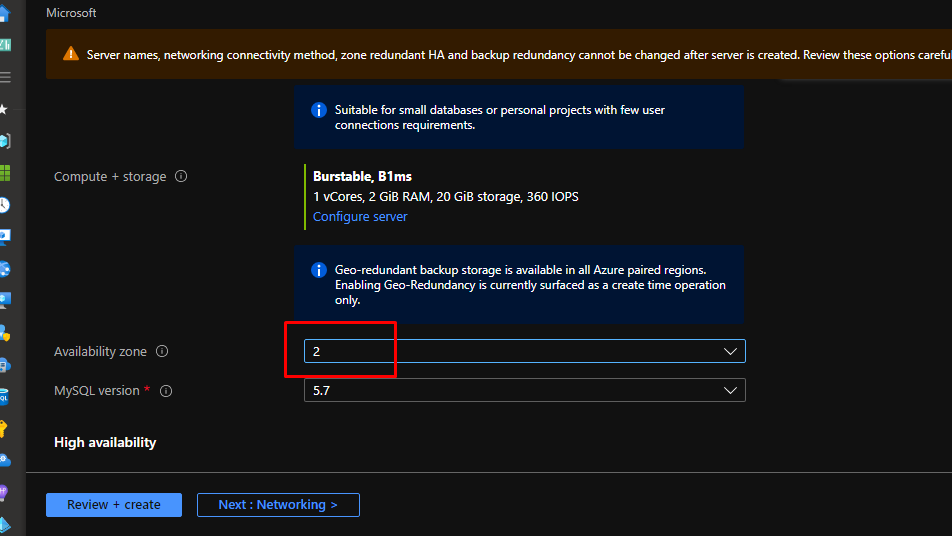Open the Resource groups cube icon
952x536 pixels.
point(5,141)
